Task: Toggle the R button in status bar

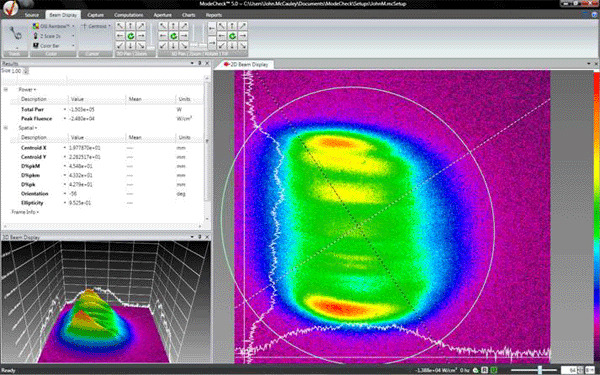Action: (x=484, y=370)
